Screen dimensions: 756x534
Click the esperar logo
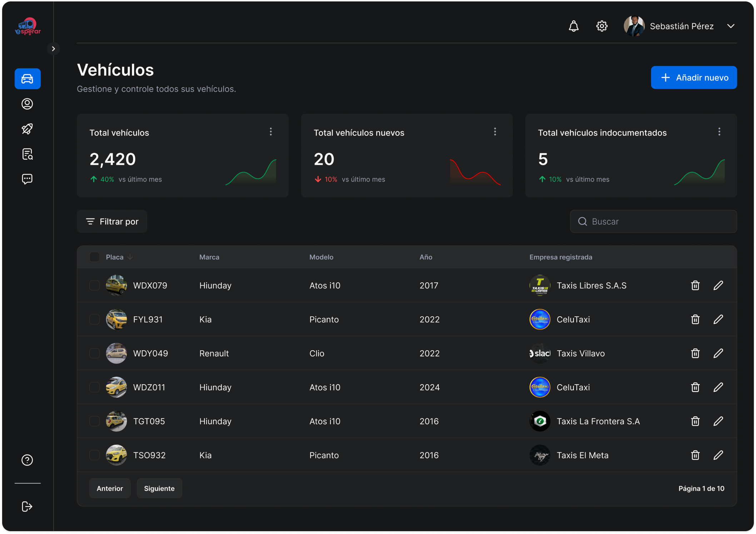point(28,26)
